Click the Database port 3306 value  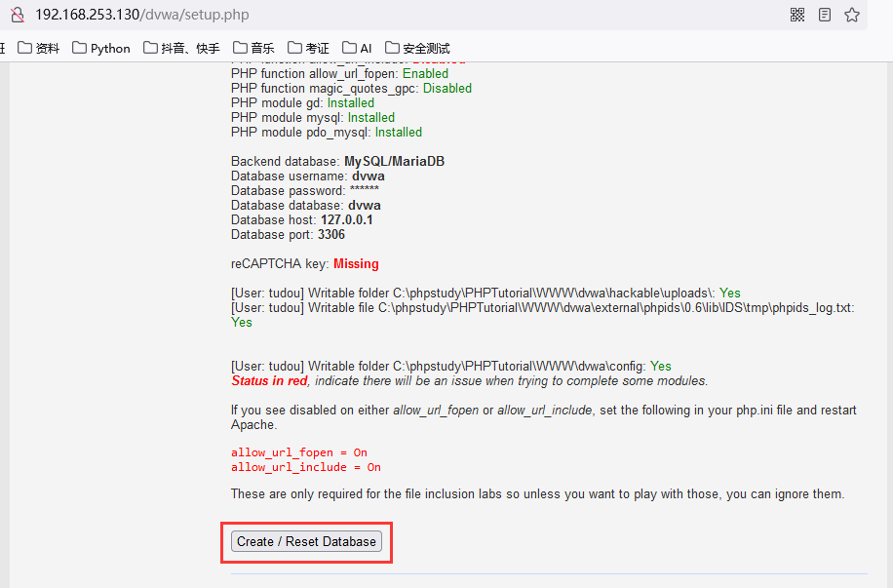pos(330,235)
